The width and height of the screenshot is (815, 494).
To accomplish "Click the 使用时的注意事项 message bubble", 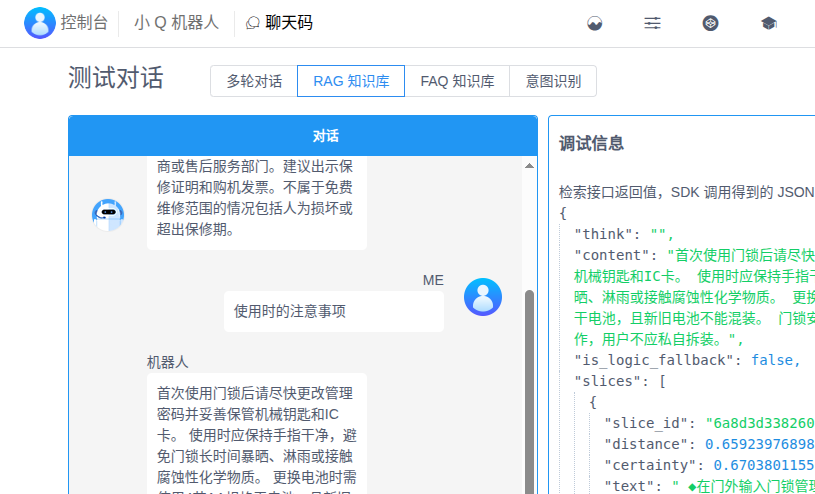I will pyautogui.click(x=334, y=311).
